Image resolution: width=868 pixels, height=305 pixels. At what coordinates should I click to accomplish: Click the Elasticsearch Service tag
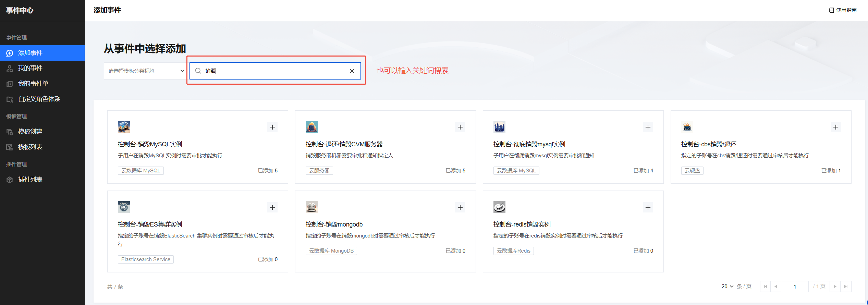tap(146, 259)
